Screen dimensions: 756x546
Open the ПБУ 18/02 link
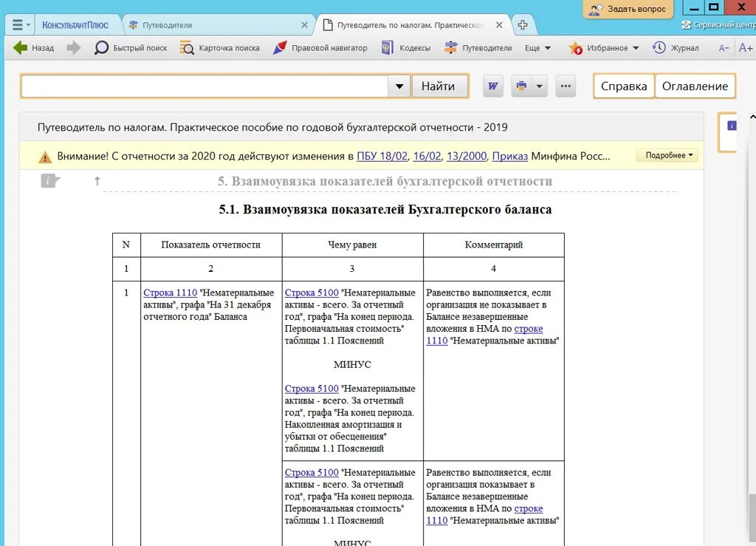click(x=382, y=157)
